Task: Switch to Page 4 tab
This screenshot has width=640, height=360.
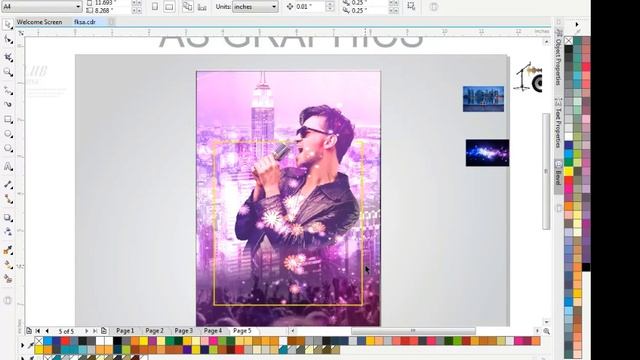Action: coord(213,331)
